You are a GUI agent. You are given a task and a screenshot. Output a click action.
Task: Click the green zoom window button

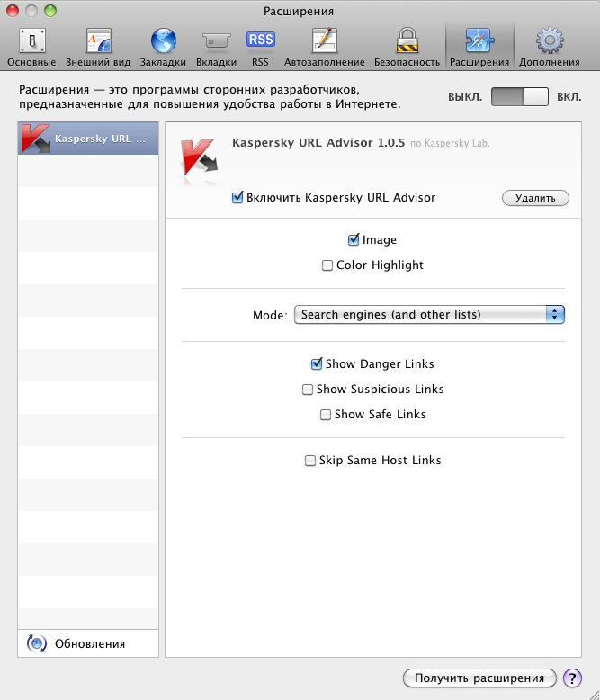tap(50, 11)
